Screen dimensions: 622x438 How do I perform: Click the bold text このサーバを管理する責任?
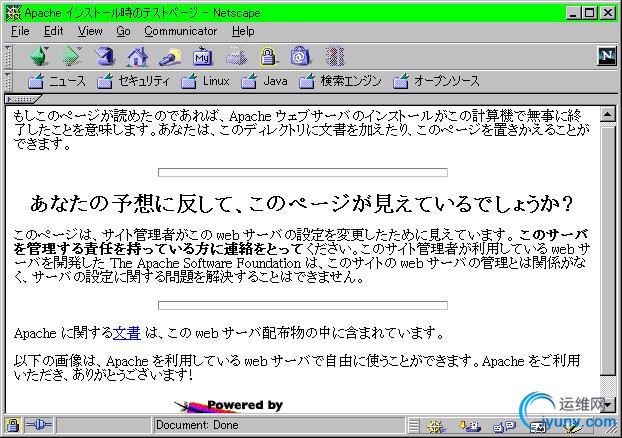click(301, 242)
